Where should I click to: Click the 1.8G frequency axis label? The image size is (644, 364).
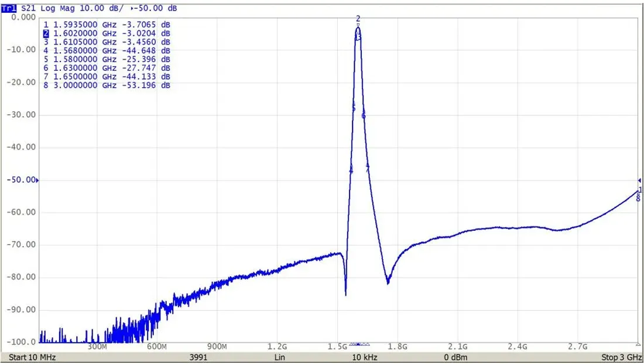coord(398,347)
